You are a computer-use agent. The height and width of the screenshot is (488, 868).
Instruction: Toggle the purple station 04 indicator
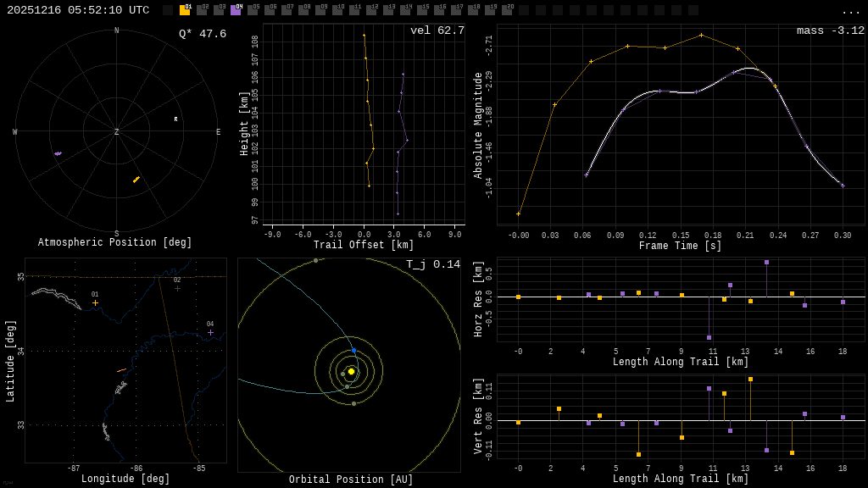(236, 10)
